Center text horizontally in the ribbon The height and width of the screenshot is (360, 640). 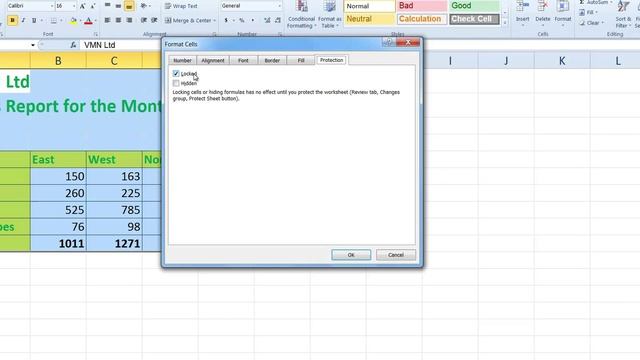click(x=118, y=20)
